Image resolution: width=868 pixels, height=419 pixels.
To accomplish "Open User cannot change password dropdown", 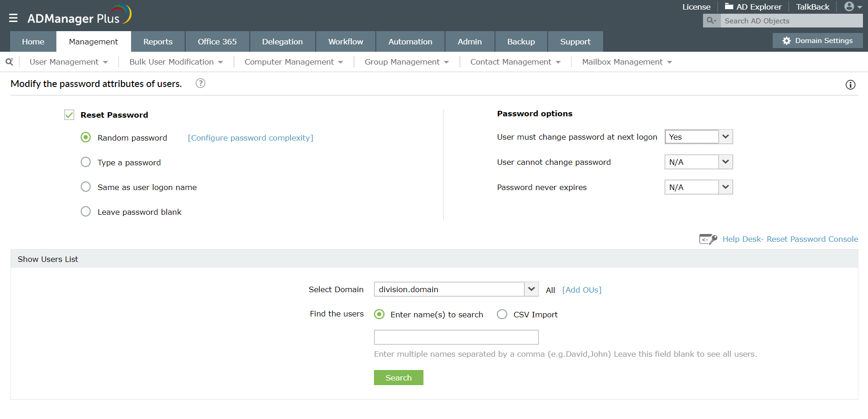I will [x=699, y=162].
